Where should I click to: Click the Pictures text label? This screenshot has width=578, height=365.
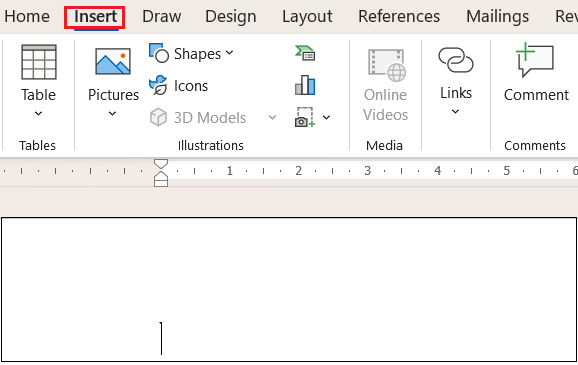(113, 95)
